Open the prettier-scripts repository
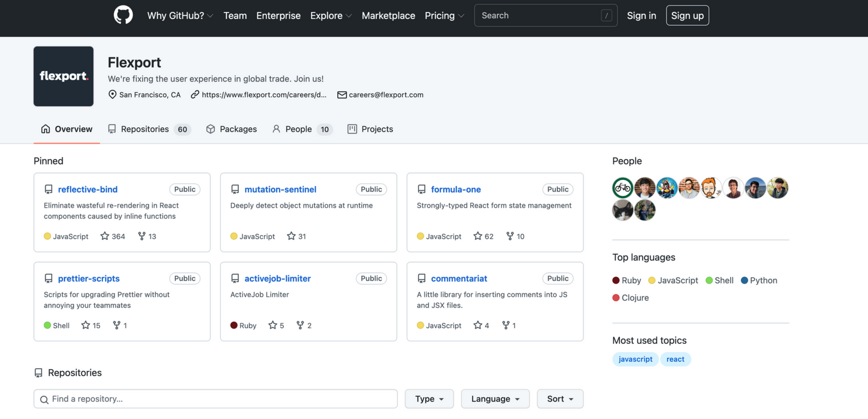The image size is (868, 419). (x=89, y=278)
